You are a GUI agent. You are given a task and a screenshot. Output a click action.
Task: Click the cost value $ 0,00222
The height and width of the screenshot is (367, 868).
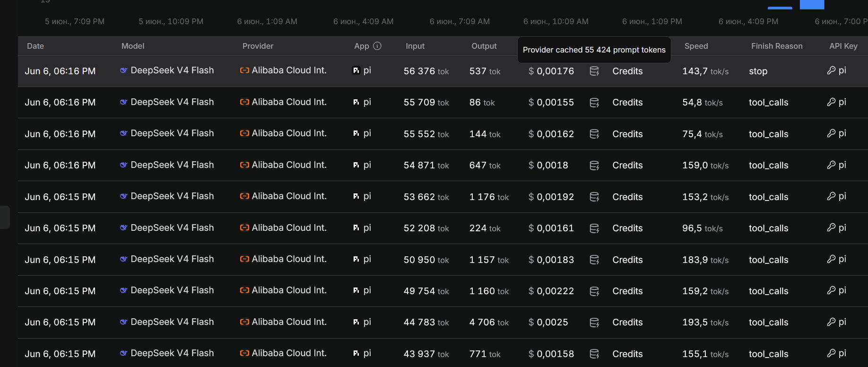551,291
